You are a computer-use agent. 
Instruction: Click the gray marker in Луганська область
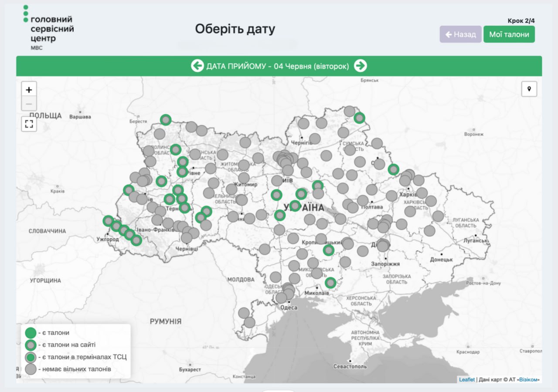[x=438, y=216]
